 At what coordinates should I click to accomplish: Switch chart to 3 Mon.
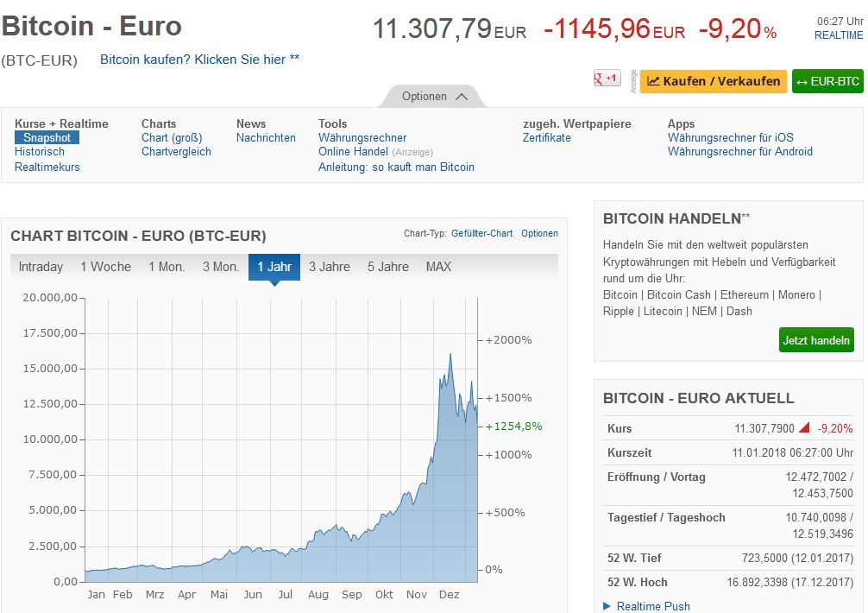pyautogui.click(x=221, y=267)
